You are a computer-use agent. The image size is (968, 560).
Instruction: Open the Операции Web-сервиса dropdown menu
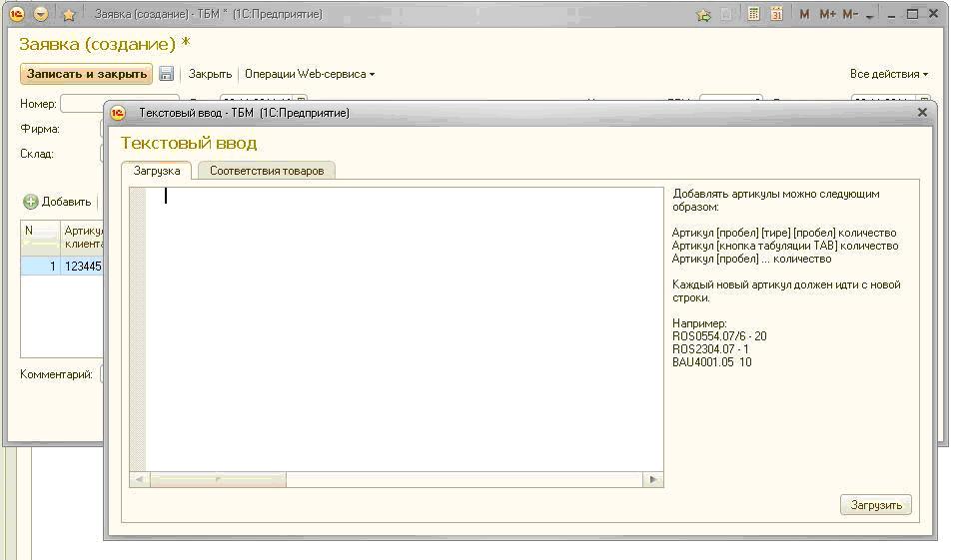point(310,74)
